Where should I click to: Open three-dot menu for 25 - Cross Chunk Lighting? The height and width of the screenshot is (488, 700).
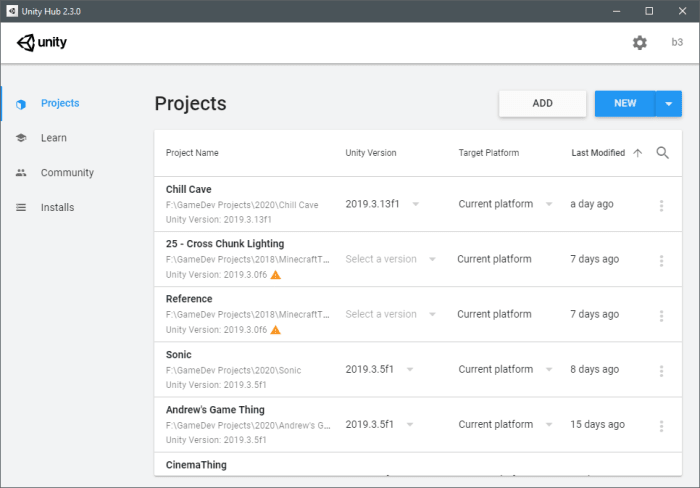(661, 260)
